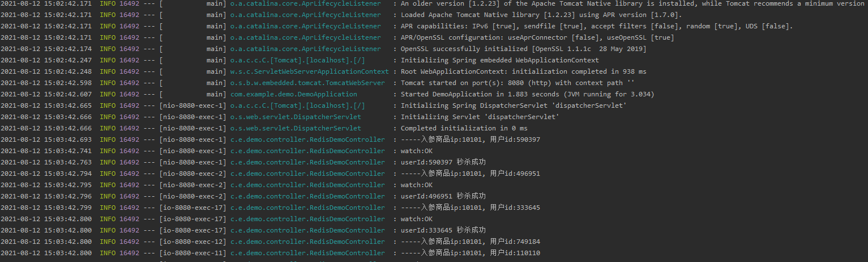The height and width of the screenshot is (262, 868).
Task: Click the 'APR capabilities: IPv6 [true]' log line
Action: click(597, 26)
